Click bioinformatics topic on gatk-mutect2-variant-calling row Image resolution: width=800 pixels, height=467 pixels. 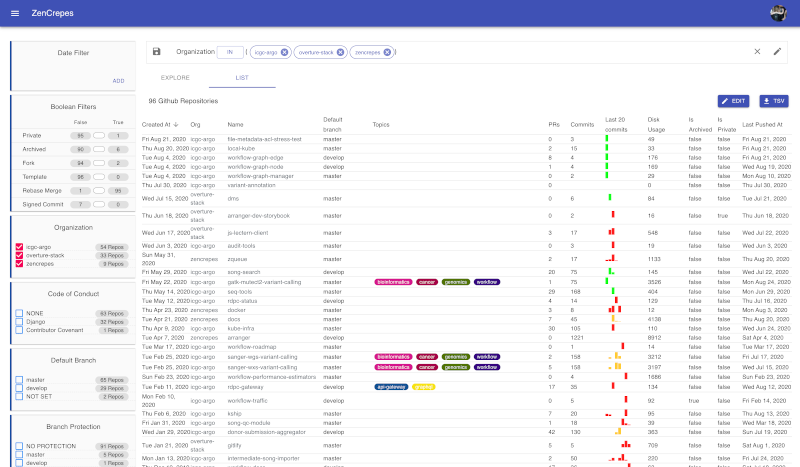(393, 282)
